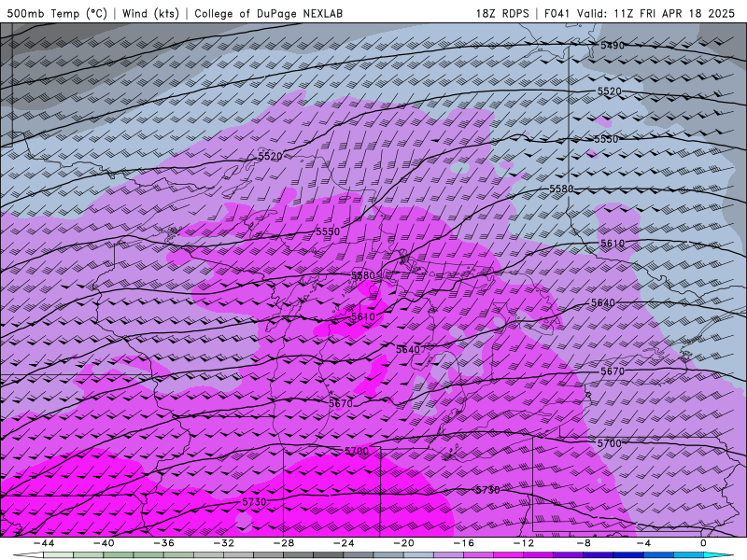Click the 'F041' forecast hour text
Viewport: 747px width, 560px height.
click(x=557, y=13)
